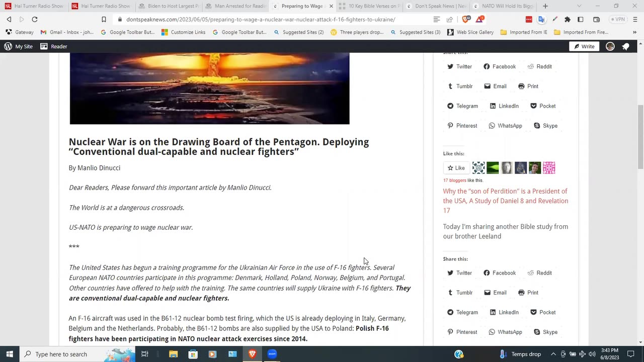Image resolution: width=644 pixels, height=362 pixels.
Task: Expand the tab search dropdown arrow
Action: (579, 6)
